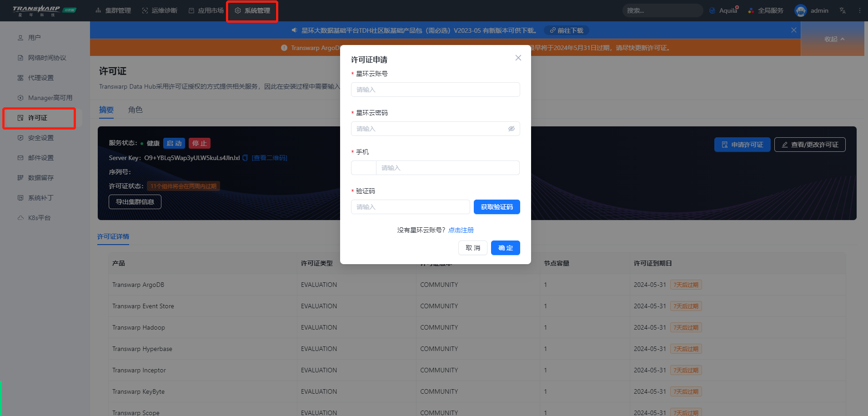Viewport: 868px width, 416px height.
Task: Go to 用户 in the sidebar
Action: 29,38
